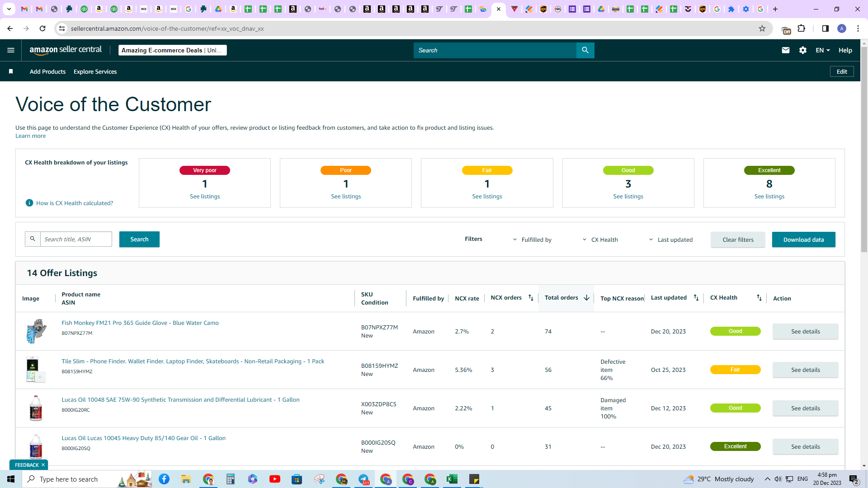Click the bookmark icon left of Add Products
The height and width of the screenshot is (488, 868).
pos(11,71)
